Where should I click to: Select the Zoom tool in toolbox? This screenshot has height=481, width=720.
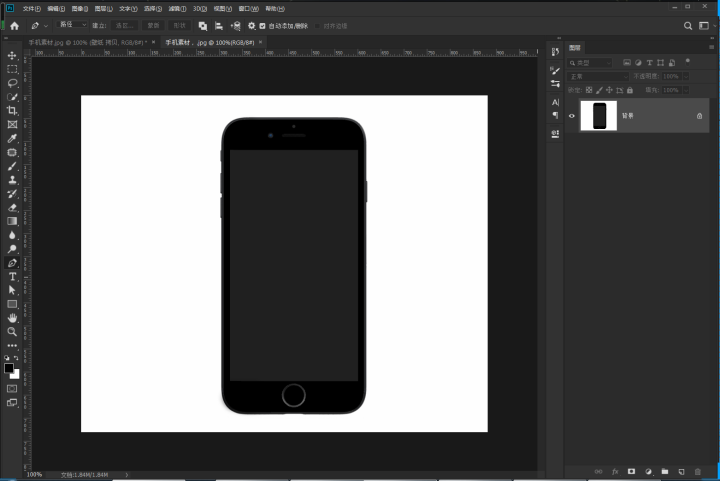12,331
